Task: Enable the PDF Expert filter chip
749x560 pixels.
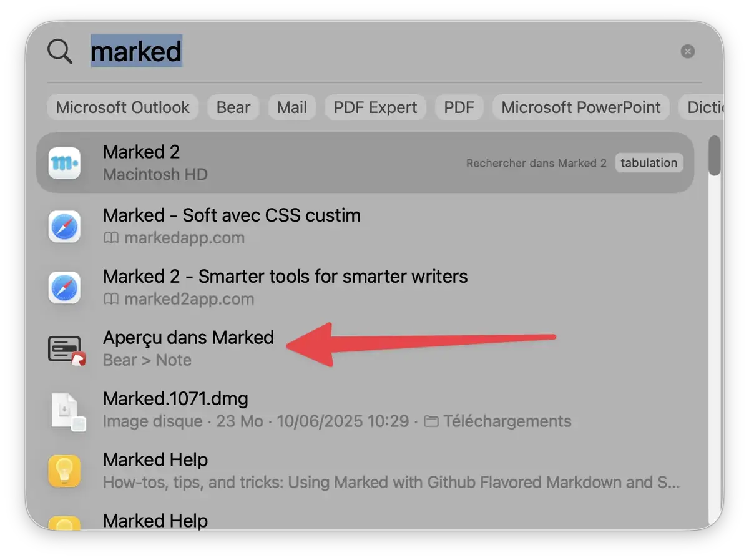Action: (375, 107)
